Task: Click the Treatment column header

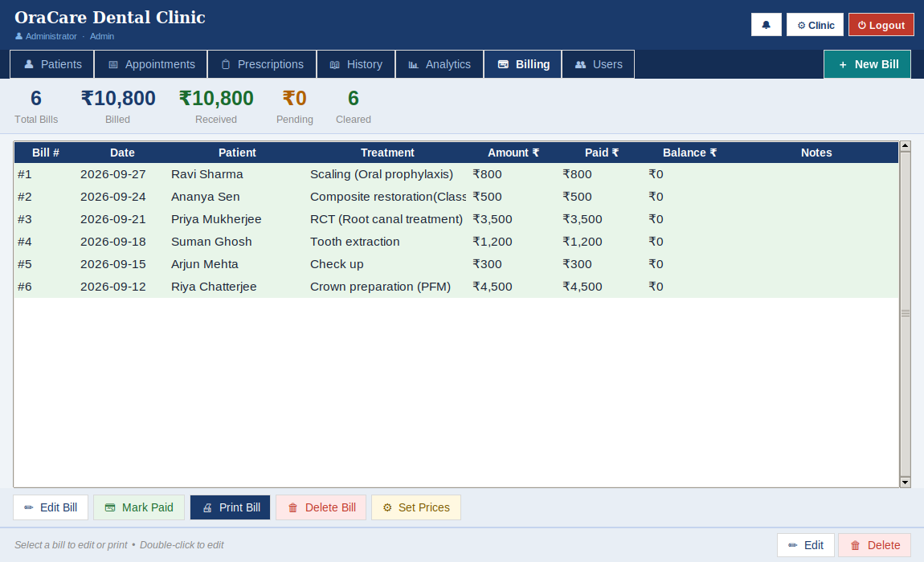Action: pyautogui.click(x=387, y=153)
